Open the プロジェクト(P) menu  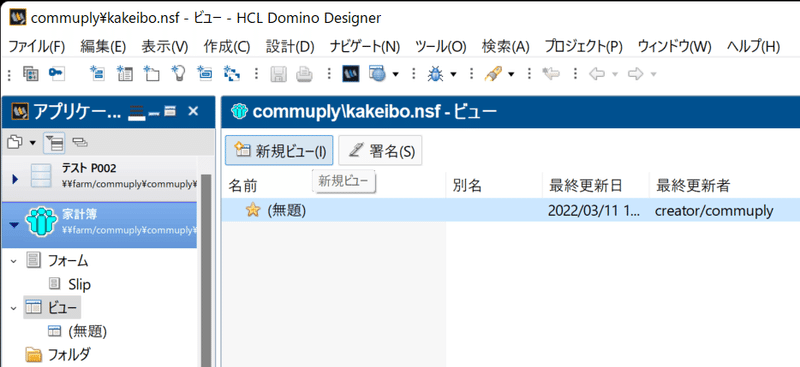point(584,47)
